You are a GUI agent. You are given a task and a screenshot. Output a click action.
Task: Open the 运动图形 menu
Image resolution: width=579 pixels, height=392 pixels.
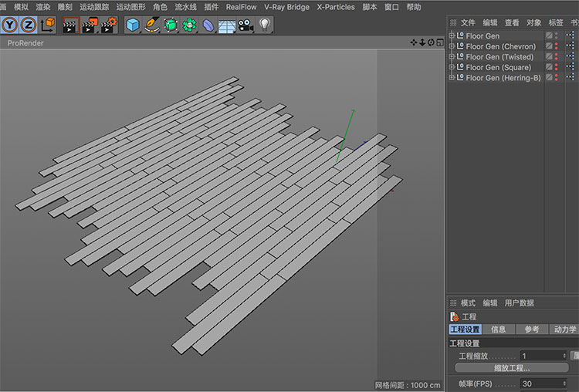[x=130, y=7]
